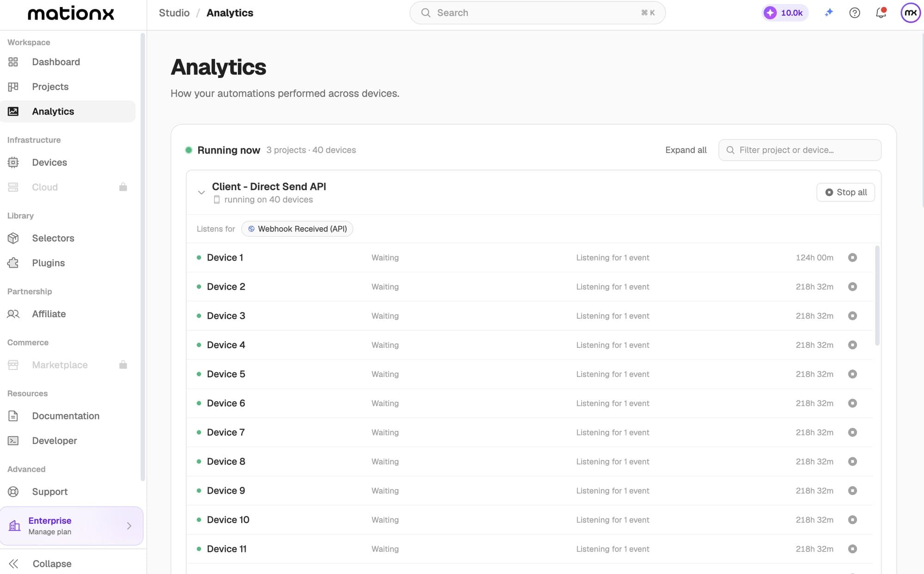Focus the Filter project or device field
Image resolution: width=924 pixels, height=574 pixels.
click(800, 150)
